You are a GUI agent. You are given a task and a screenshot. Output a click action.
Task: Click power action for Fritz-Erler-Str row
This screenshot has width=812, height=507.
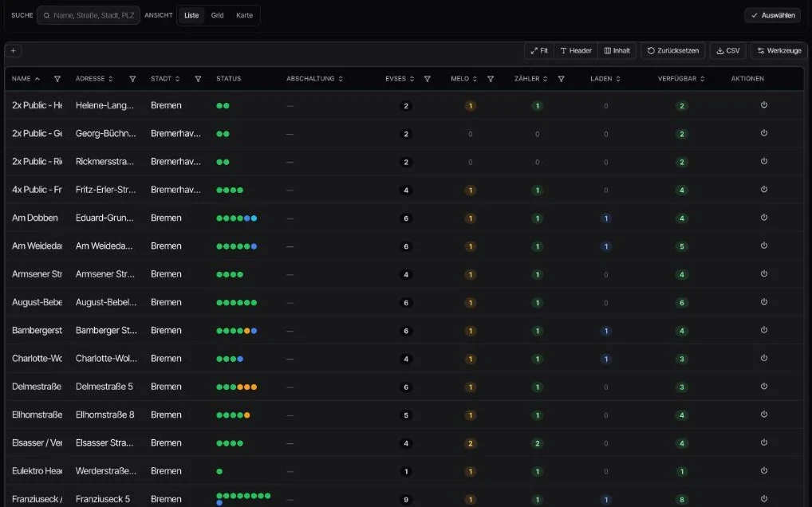(x=764, y=190)
